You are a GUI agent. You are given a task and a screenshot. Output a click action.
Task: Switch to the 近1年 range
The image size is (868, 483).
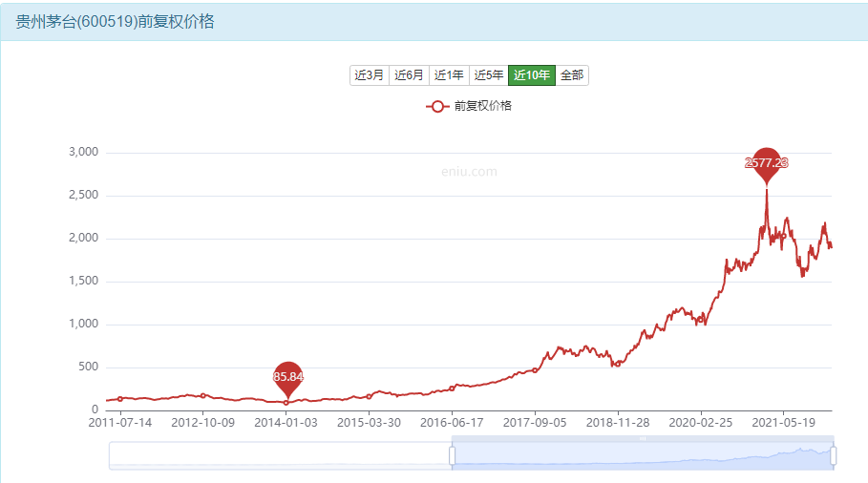pyautogui.click(x=449, y=75)
